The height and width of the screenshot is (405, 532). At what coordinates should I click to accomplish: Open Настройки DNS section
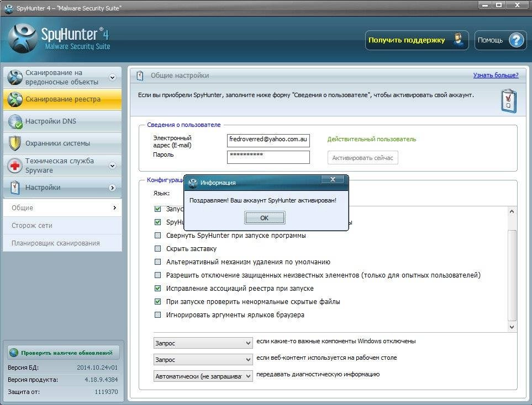62,121
